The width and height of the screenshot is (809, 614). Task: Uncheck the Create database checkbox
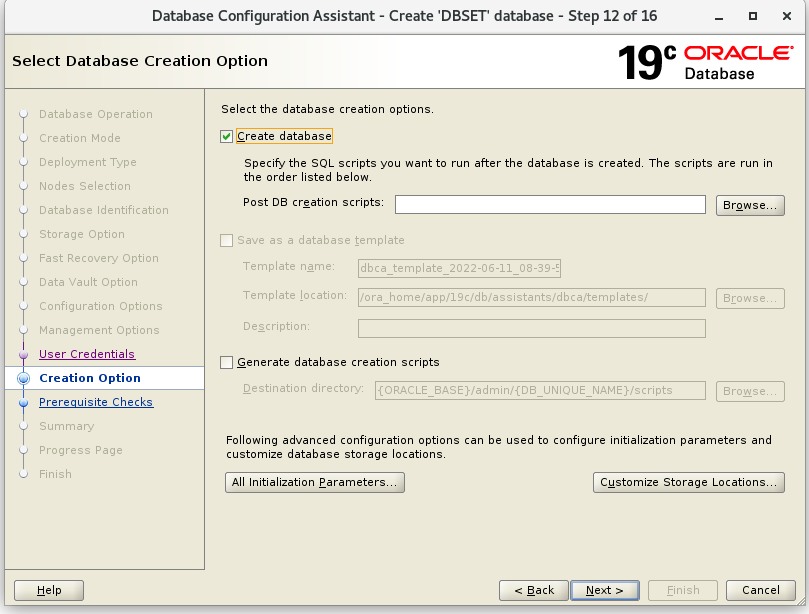(226, 136)
